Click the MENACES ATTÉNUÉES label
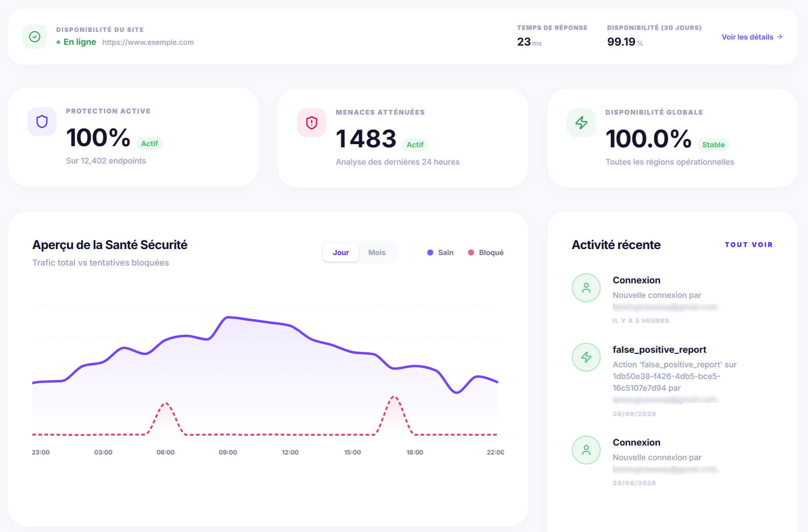The height and width of the screenshot is (532, 808). point(380,112)
